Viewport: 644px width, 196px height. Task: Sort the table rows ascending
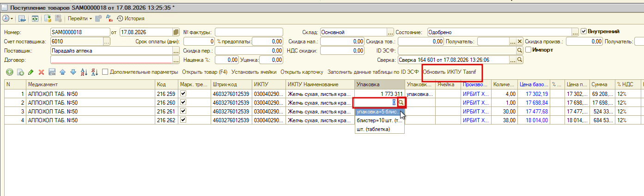click(84, 72)
